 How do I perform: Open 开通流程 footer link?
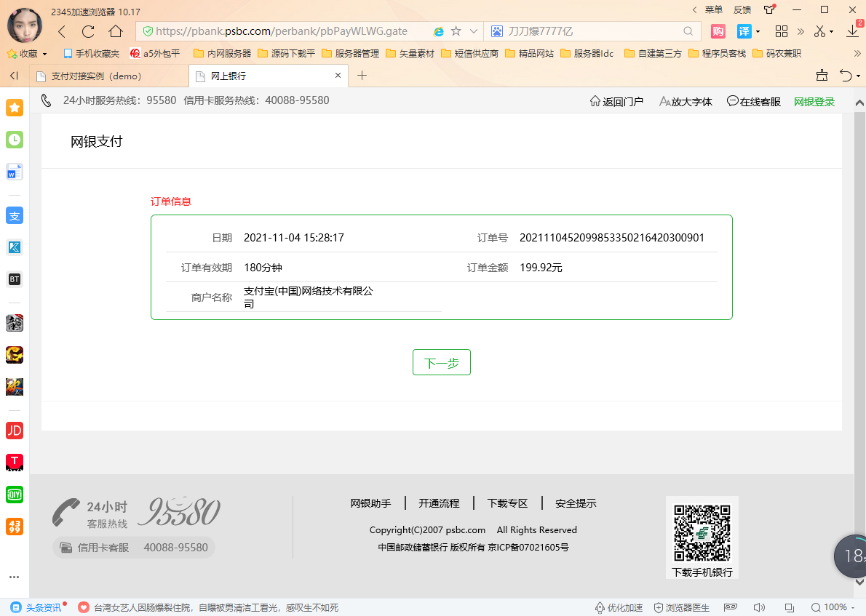439,503
